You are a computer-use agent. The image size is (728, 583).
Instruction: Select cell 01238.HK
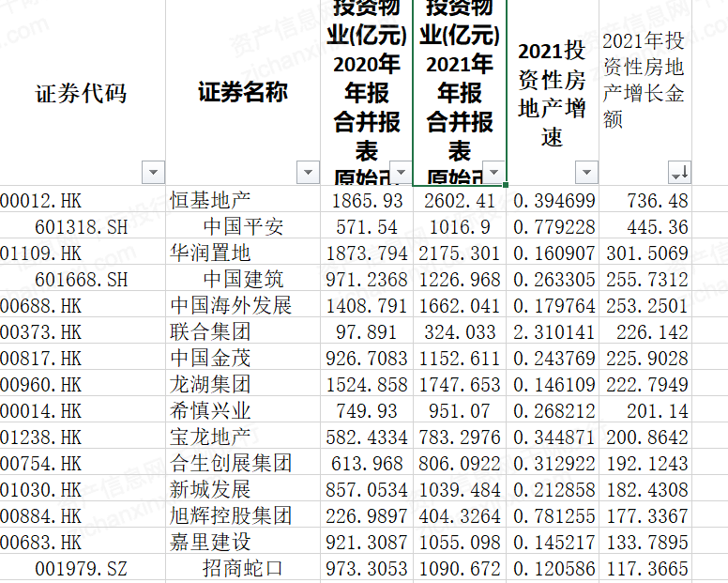[83, 437]
